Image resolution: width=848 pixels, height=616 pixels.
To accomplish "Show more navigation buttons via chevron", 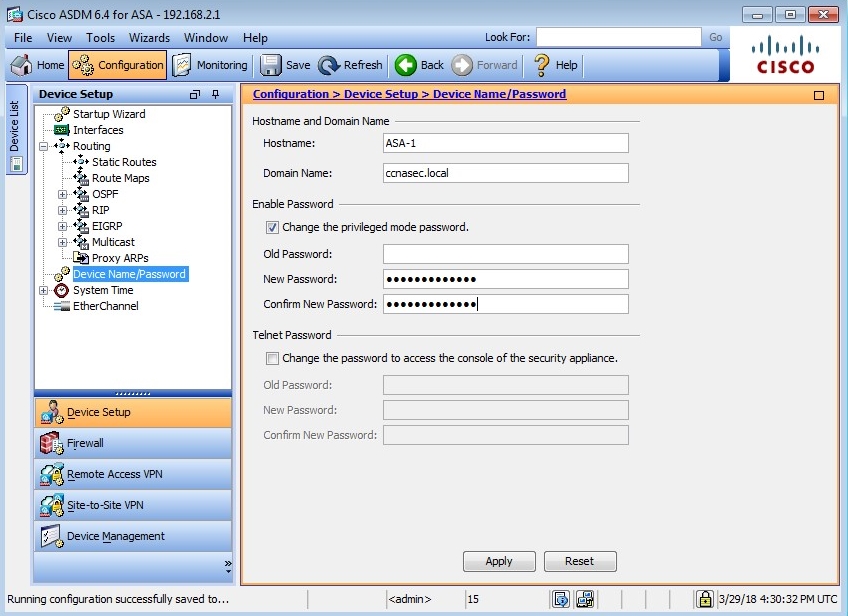I will coord(228,566).
